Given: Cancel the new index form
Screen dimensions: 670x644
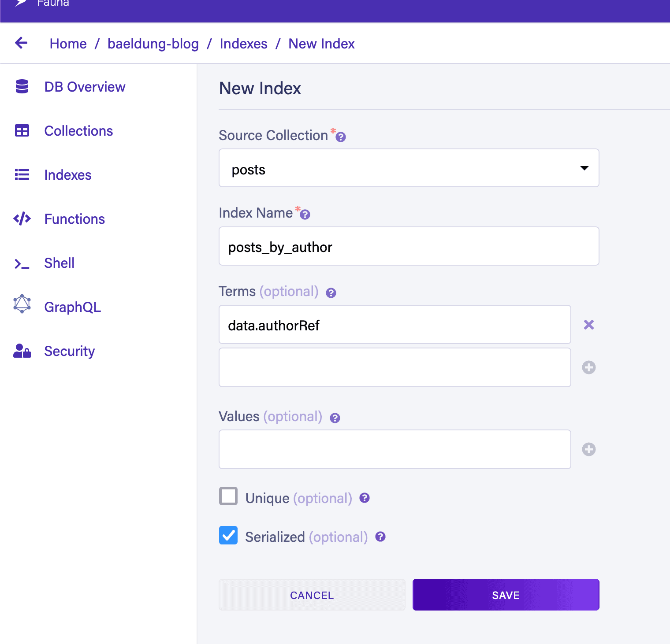Looking at the screenshot, I should click(x=312, y=595).
